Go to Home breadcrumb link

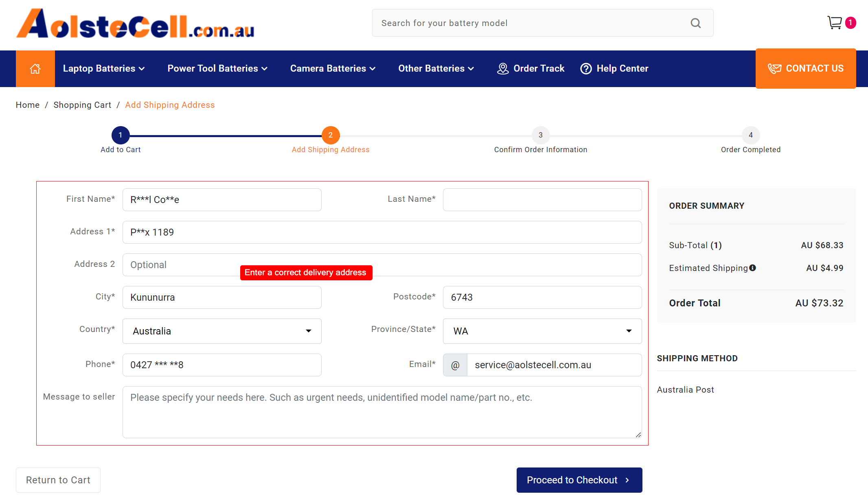tap(28, 105)
